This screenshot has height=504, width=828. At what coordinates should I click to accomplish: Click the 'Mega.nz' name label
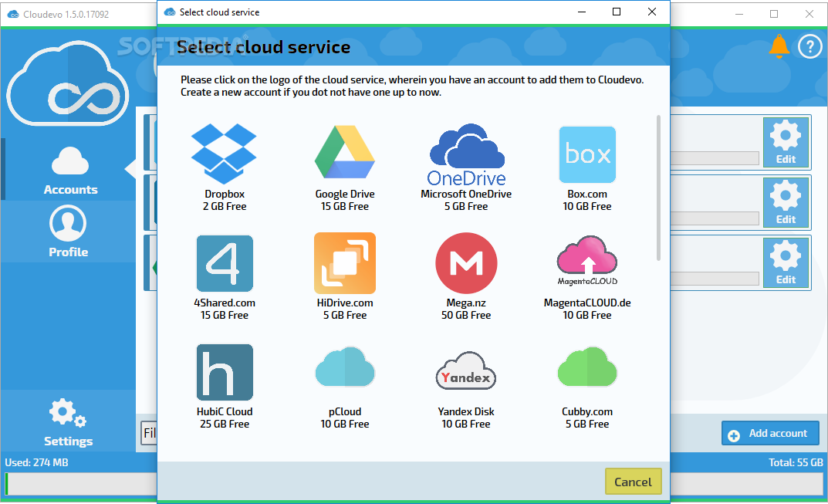coord(466,303)
